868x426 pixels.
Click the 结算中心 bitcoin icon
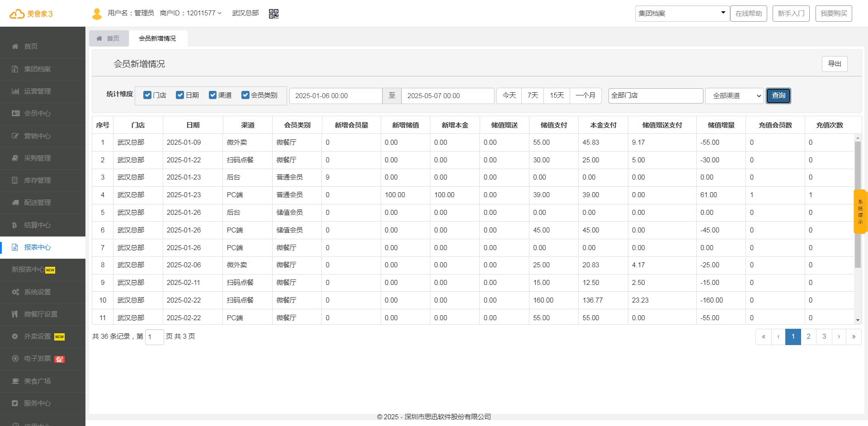point(14,225)
